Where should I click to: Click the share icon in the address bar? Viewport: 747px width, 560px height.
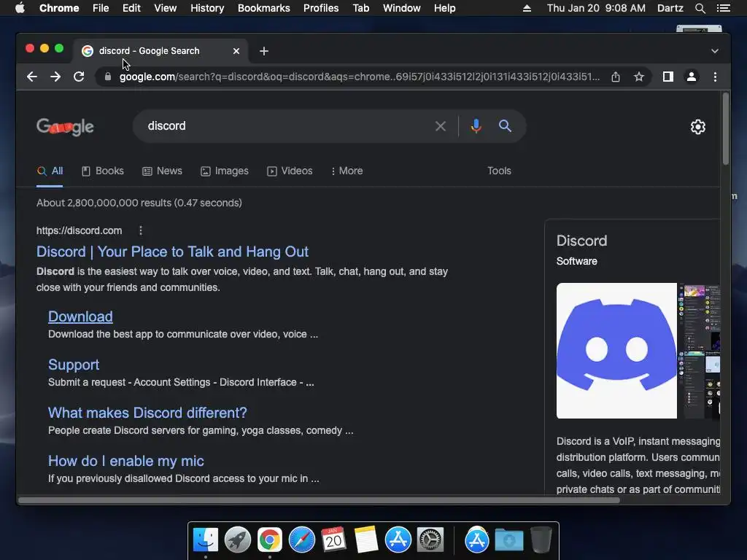click(x=616, y=77)
